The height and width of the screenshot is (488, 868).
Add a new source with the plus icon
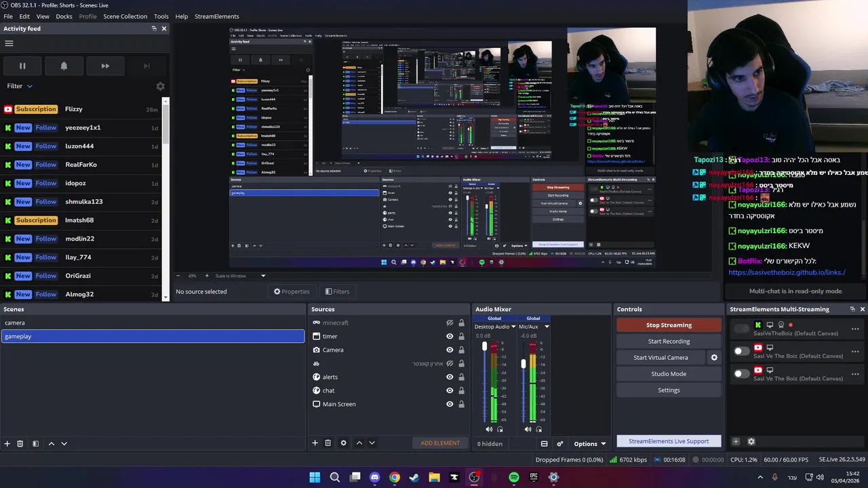(315, 443)
